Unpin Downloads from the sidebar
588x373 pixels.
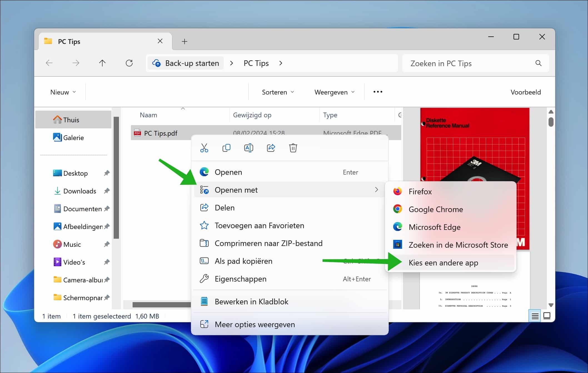click(x=107, y=191)
